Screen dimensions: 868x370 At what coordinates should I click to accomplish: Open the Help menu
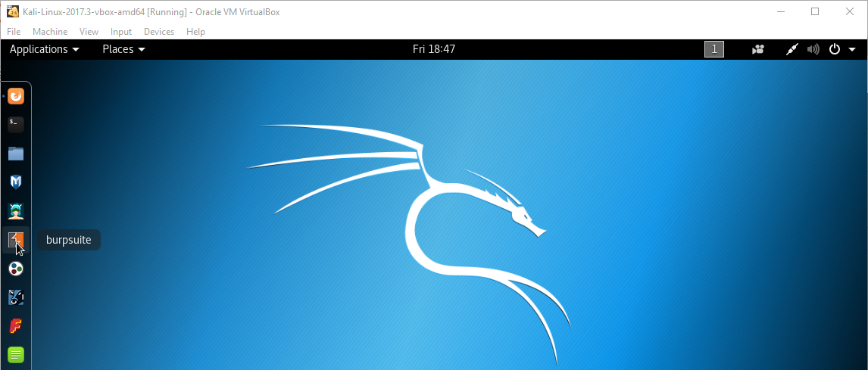point(195,32)
